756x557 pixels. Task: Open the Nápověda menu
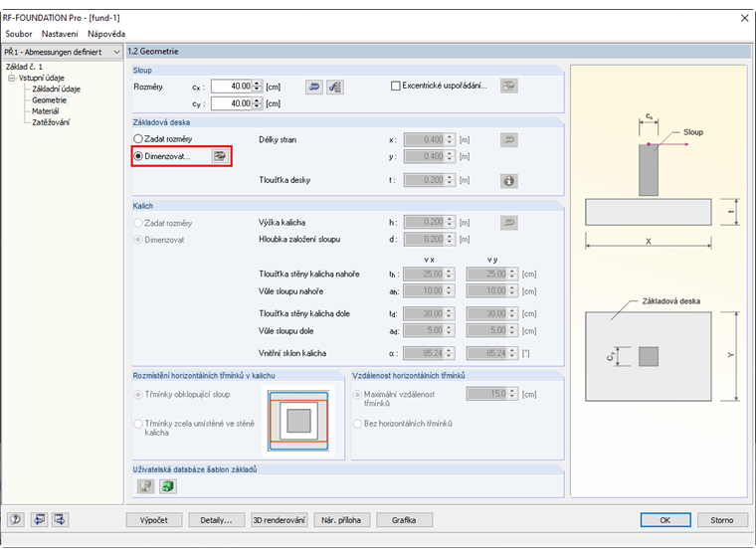pos(106,34)
